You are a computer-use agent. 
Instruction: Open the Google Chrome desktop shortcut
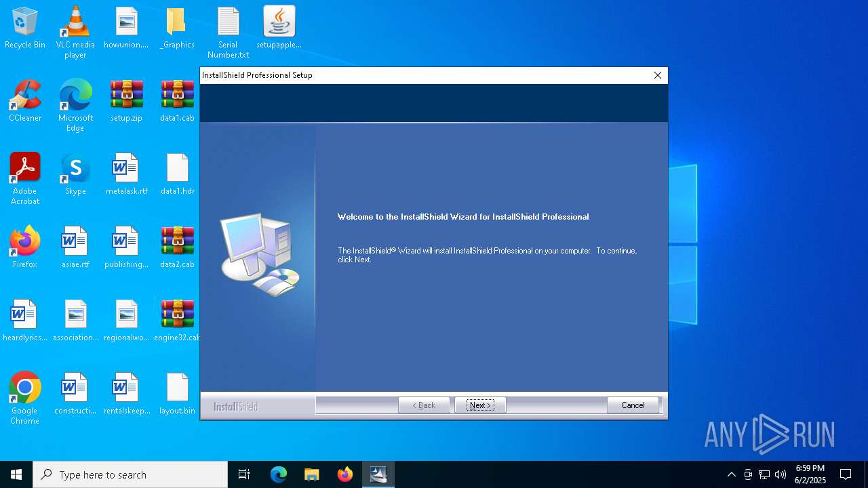[25, 399]
